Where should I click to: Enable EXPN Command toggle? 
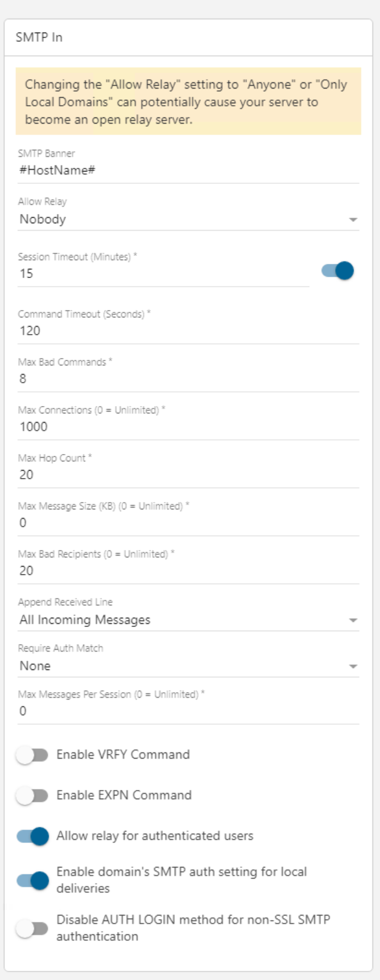[x=32, y=795]
